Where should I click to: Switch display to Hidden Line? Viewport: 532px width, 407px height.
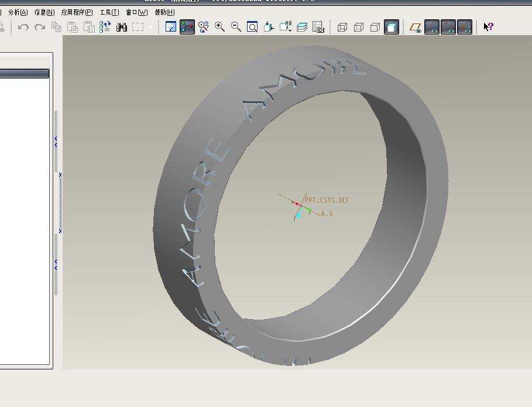359,27
